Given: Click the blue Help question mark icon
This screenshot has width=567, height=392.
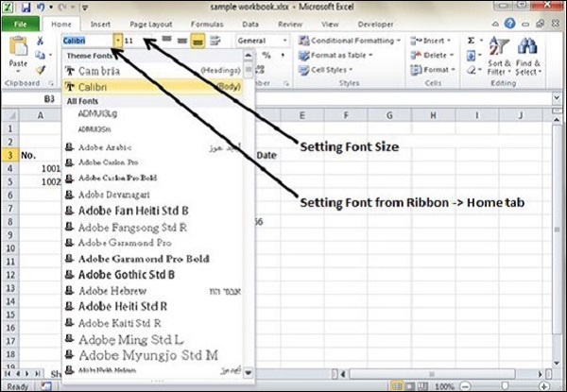Looking at the screenshot, I should click(510, 24).
